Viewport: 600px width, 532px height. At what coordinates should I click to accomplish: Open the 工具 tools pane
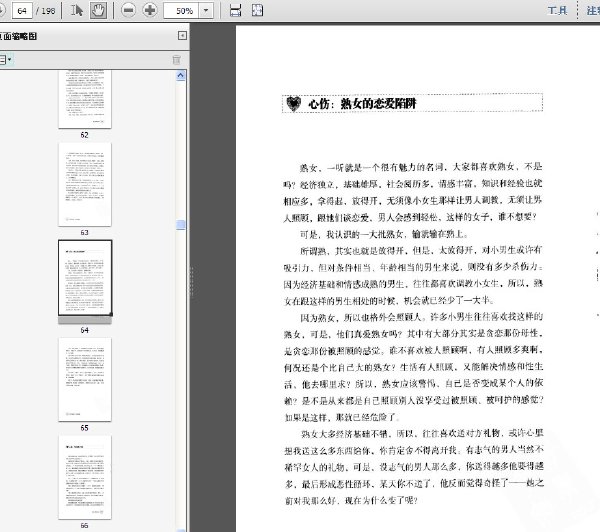[557, 10]
